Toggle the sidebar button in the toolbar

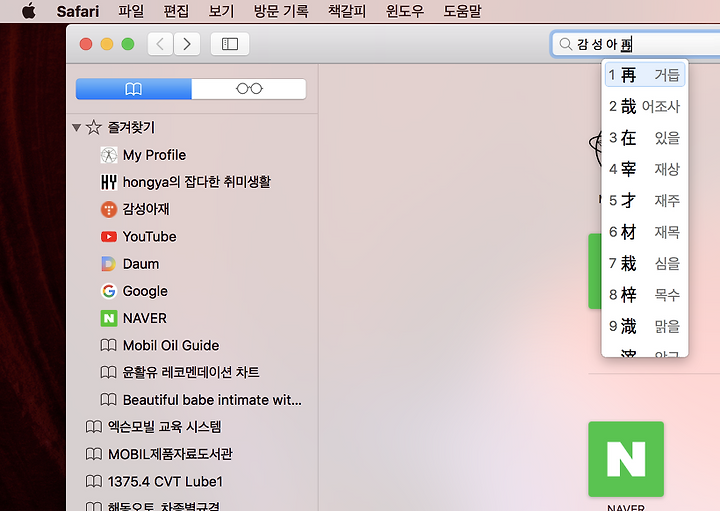(230, 44)
